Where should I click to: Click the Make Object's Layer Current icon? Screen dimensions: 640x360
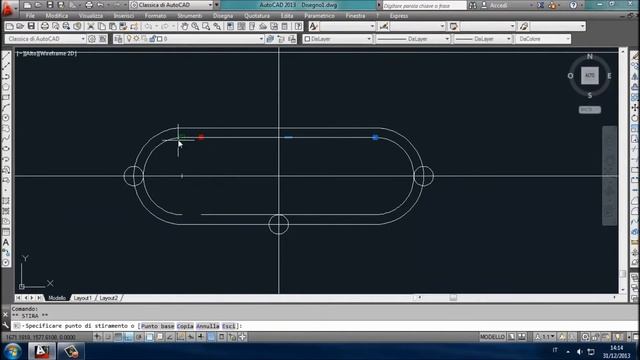270,39
